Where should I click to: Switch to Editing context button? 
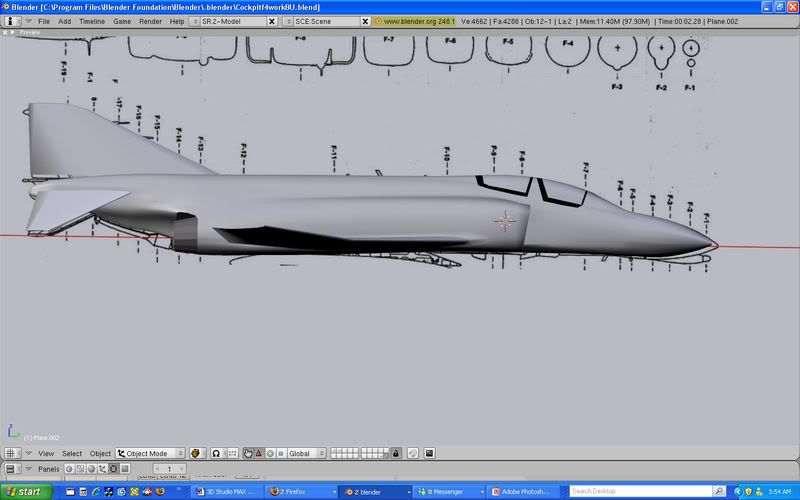click(x=114, y=468)
